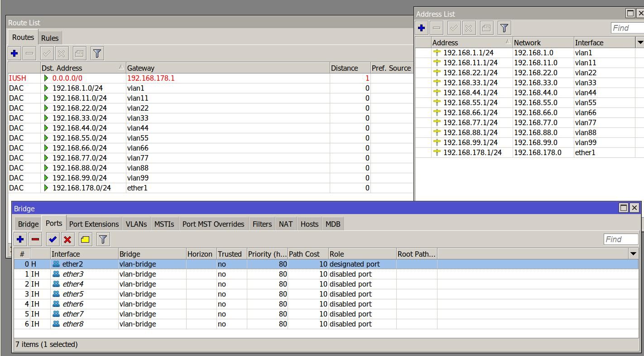Open Port MST Overrides tab
This screenshot has height=356, width=644.
coord(213,224)
